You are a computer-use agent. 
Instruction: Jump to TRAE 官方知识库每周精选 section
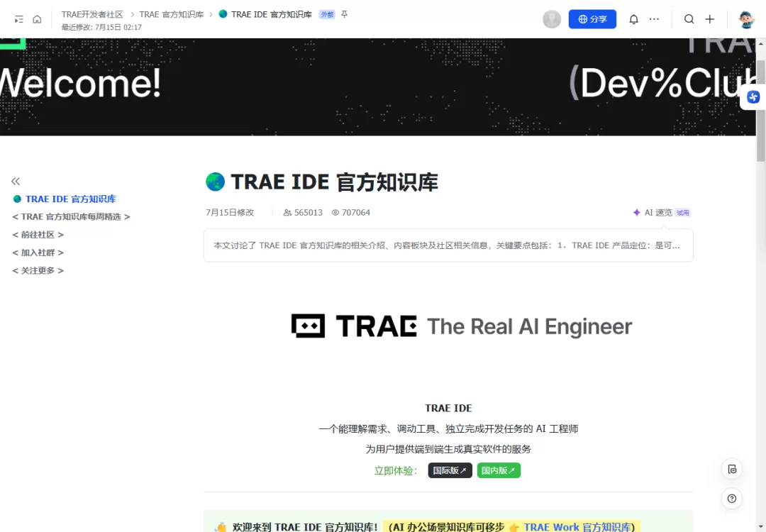pos(72,216)
